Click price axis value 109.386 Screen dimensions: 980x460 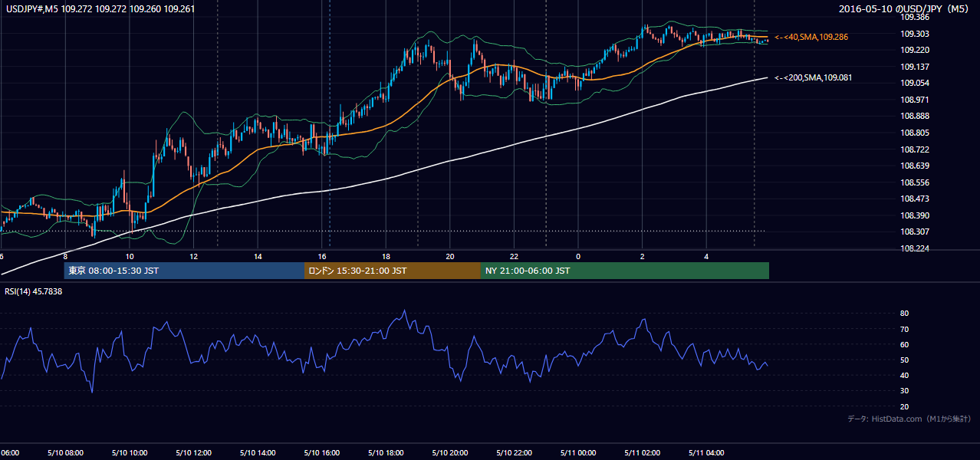pyautogui.click(x=915, y=17)
